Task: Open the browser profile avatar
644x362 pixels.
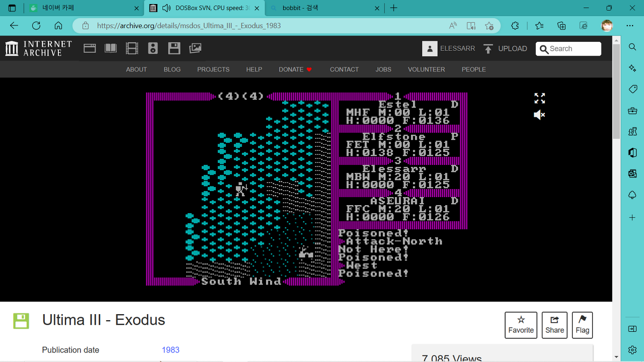Action: pyautogui.click(x=607, y=26)
